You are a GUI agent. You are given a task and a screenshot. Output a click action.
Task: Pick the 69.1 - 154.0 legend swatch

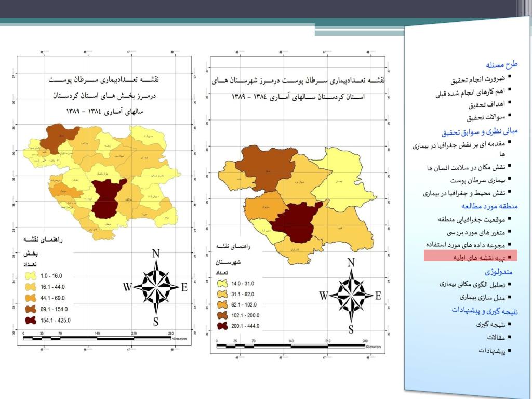[x=30, y=309]
